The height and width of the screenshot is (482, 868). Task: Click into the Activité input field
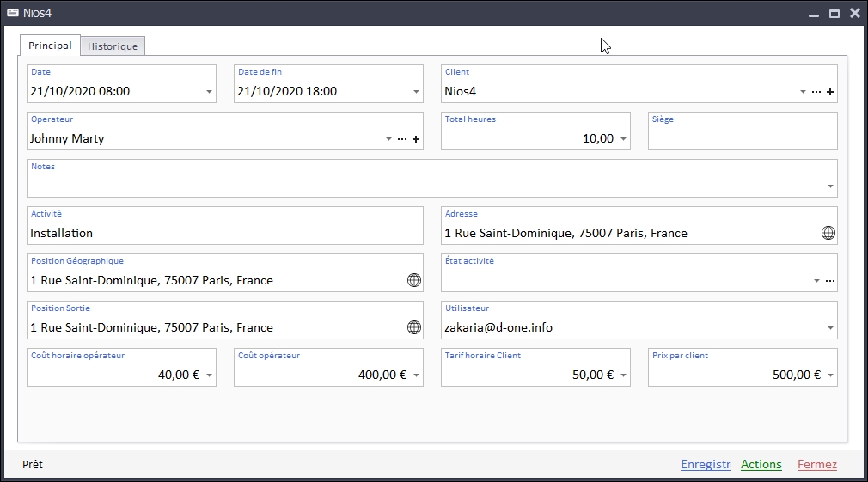click(223, 233)
